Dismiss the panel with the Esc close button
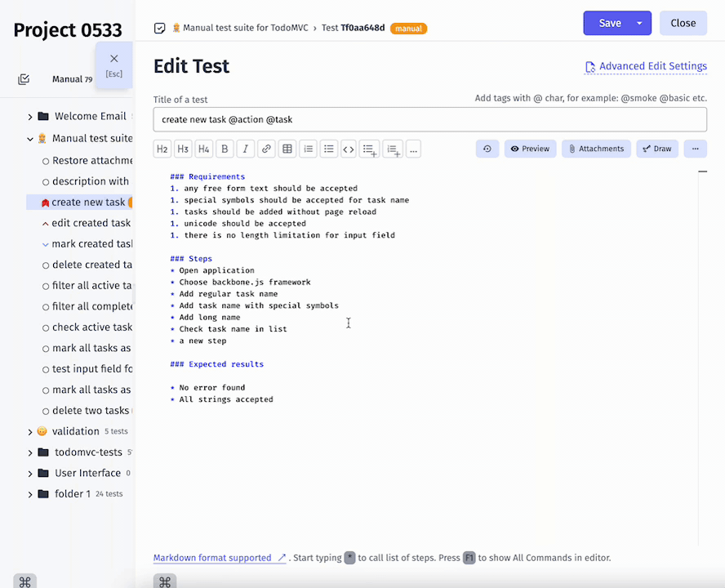Image resolution: width=725 pixels, height=588 pixels. pyautogui.click(x=113, y=65)
